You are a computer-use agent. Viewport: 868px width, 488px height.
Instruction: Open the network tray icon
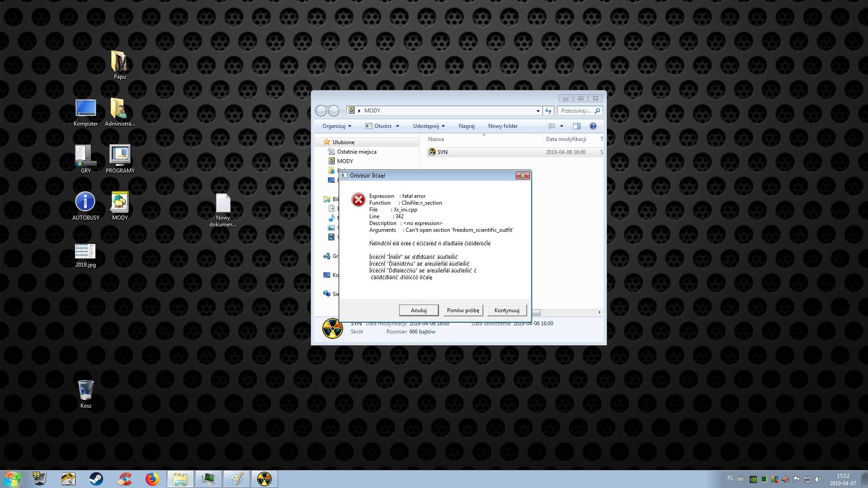807,479
